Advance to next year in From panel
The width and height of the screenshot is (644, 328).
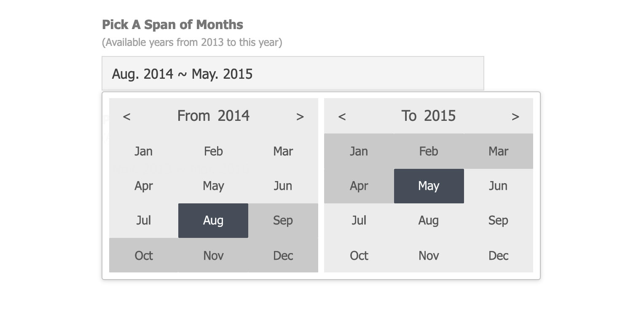300,117
